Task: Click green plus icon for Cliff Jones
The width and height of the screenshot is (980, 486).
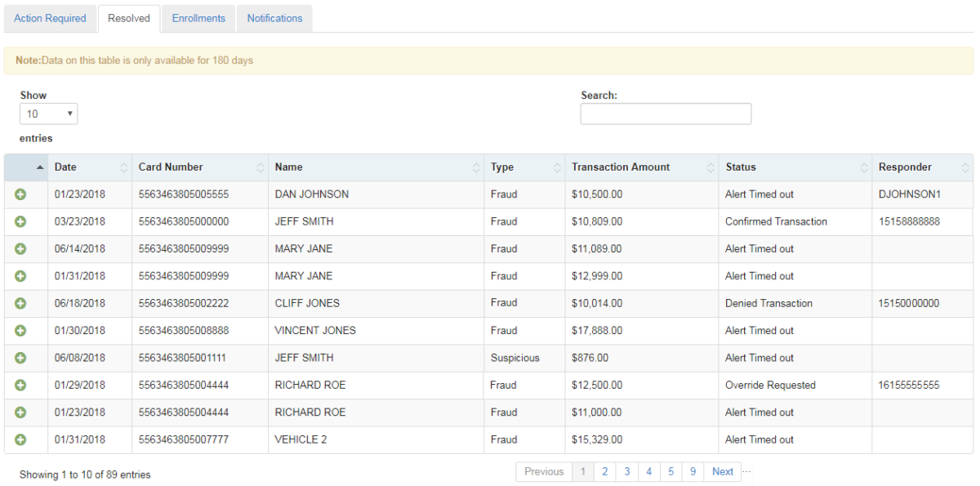Action: (x=20, y=303)
